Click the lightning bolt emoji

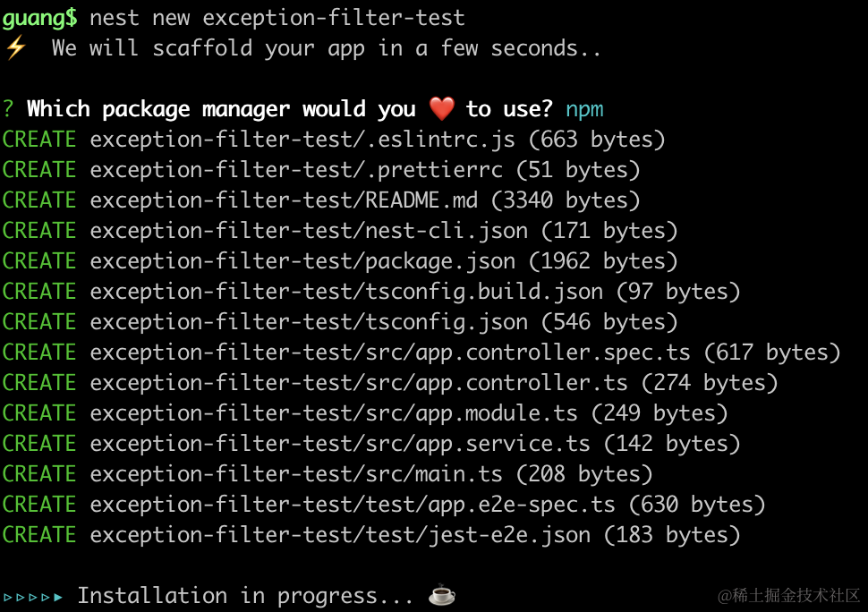(16, 48)
